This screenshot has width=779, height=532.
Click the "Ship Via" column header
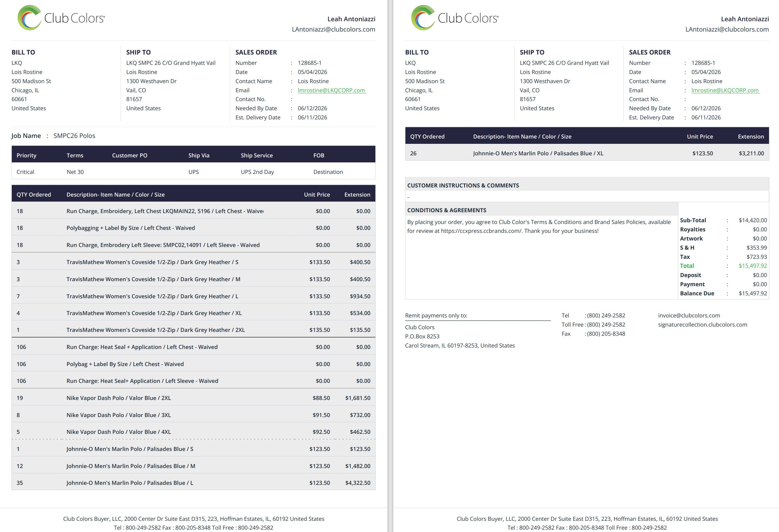click(x=199, y=155)
